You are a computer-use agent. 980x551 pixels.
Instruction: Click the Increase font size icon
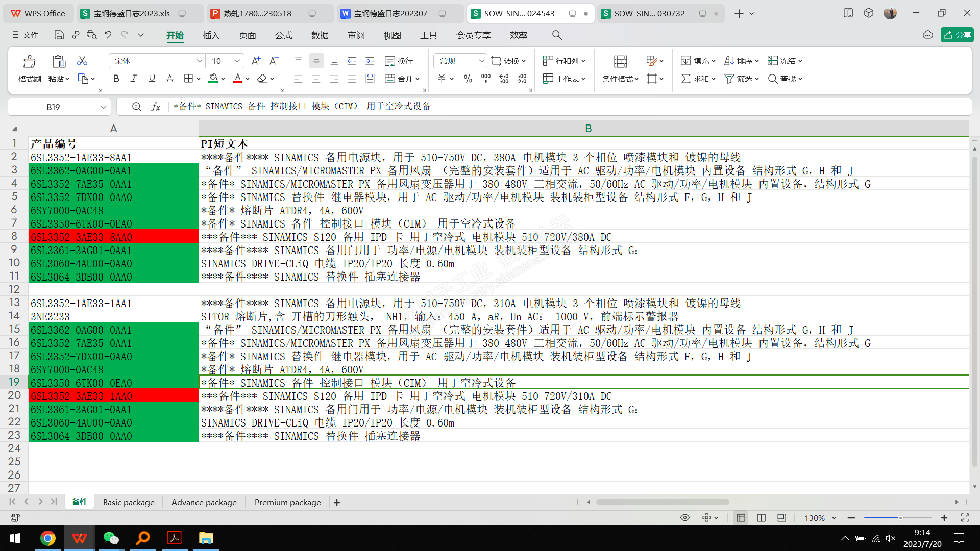pos(256,61)
